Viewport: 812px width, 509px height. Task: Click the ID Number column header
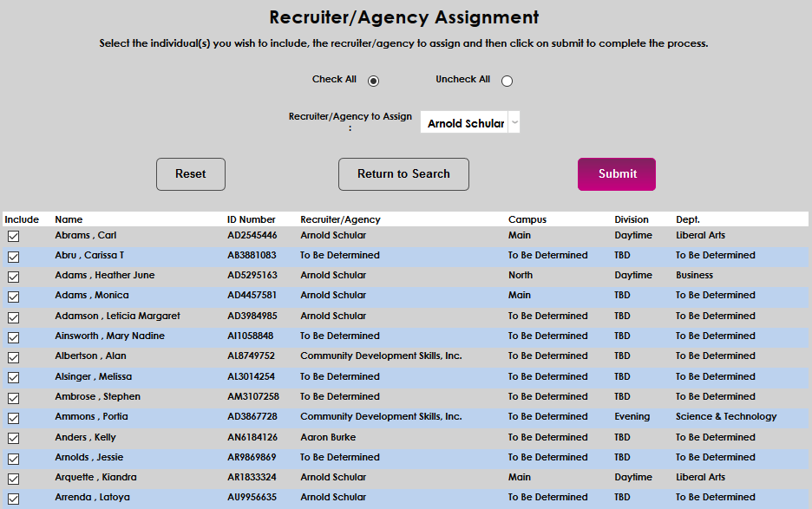point(250,219)
